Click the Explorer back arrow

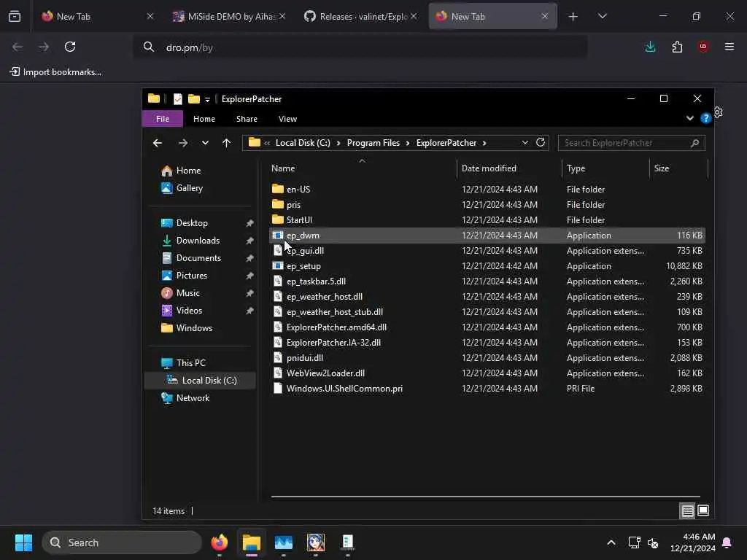tap(158, 143)
